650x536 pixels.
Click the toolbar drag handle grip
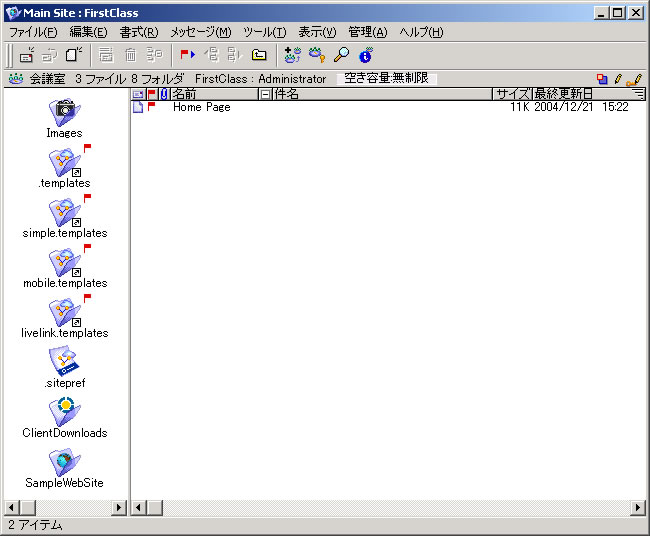(x=9, y=55)
